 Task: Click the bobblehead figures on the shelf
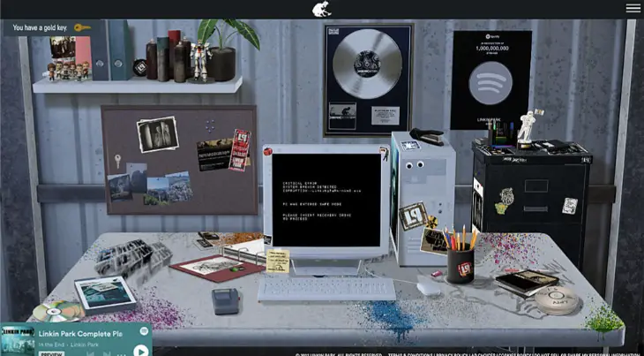point(68,72)
